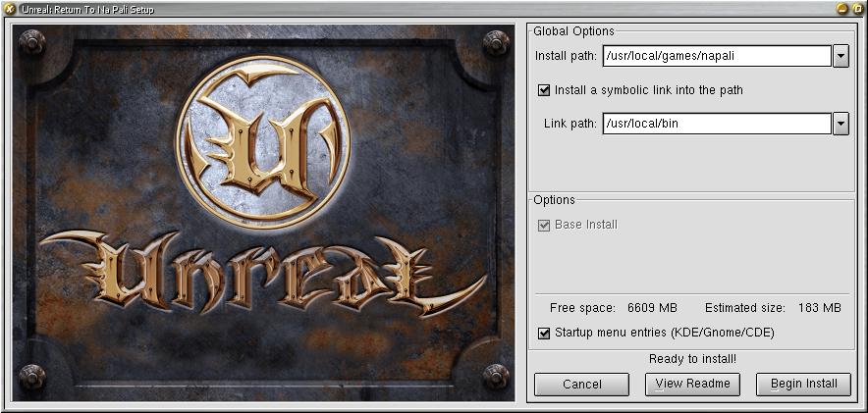Image resolution: width=868 pixels, height=413 pixels.
Task: Start setup with Begin Install button
Action: 803,385
